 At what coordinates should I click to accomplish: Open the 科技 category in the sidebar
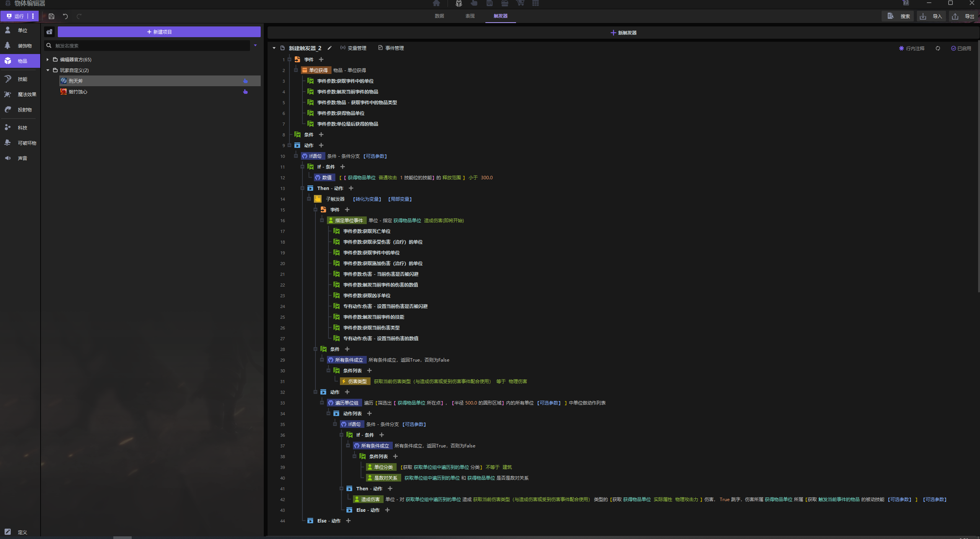[20, 128]
